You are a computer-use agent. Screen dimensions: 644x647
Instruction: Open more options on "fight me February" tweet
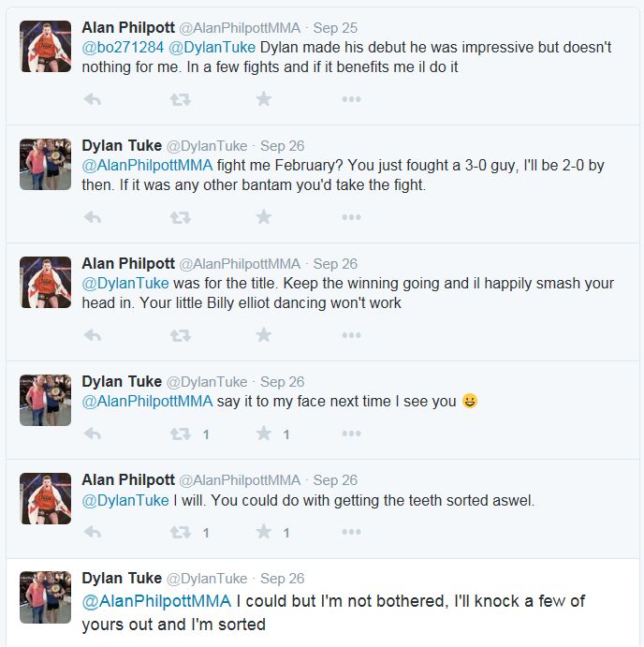pyautogui.click(x=352, y=217)
